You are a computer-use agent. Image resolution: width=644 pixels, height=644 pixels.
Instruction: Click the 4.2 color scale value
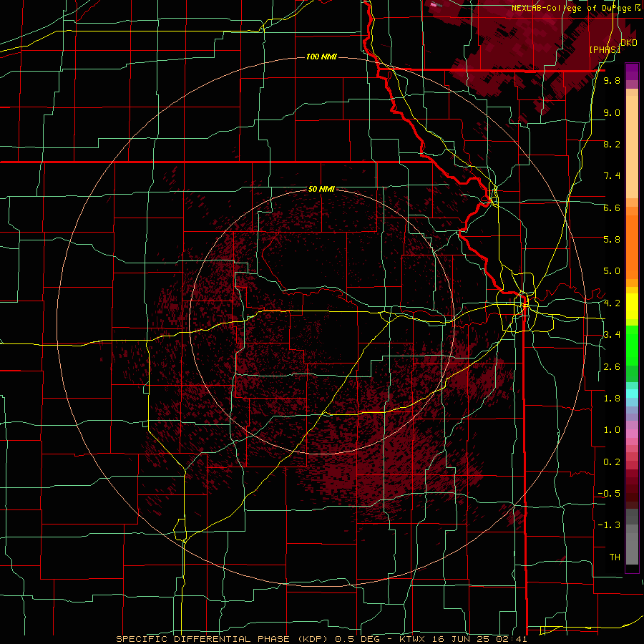pos(612,303)
